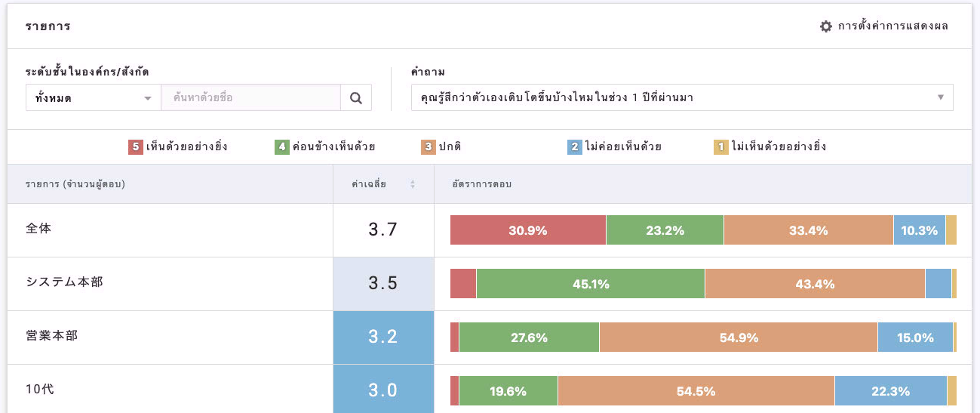Screen dimensions: 980x413
Task: Click the 3.2 average score cell
Action: tap(383, 337)
